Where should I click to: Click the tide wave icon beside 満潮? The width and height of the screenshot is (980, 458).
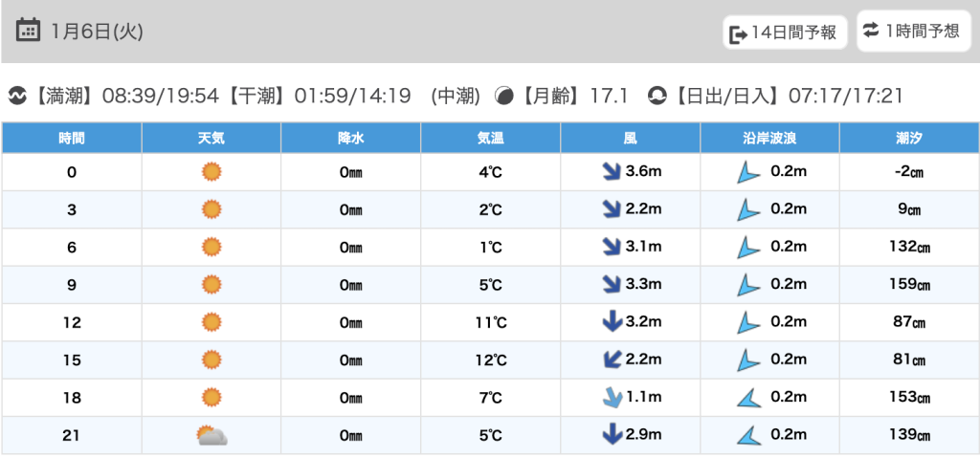pyautogui.click(x=16, y=96)
